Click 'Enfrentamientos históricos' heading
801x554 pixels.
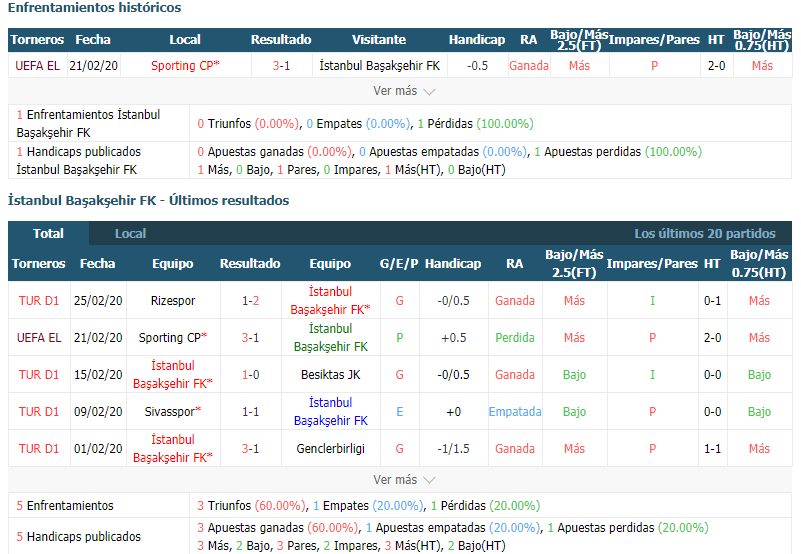click(x=95, y=8)
